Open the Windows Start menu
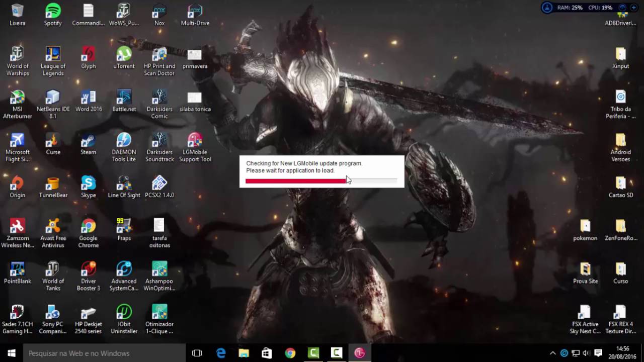 pos(12,353)
